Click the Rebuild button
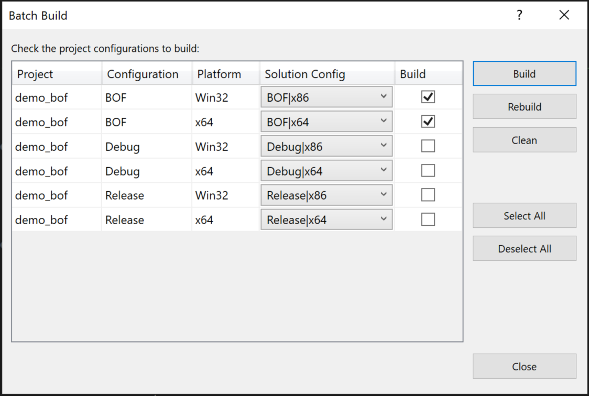590x396 pixels. tap(525, 107)
